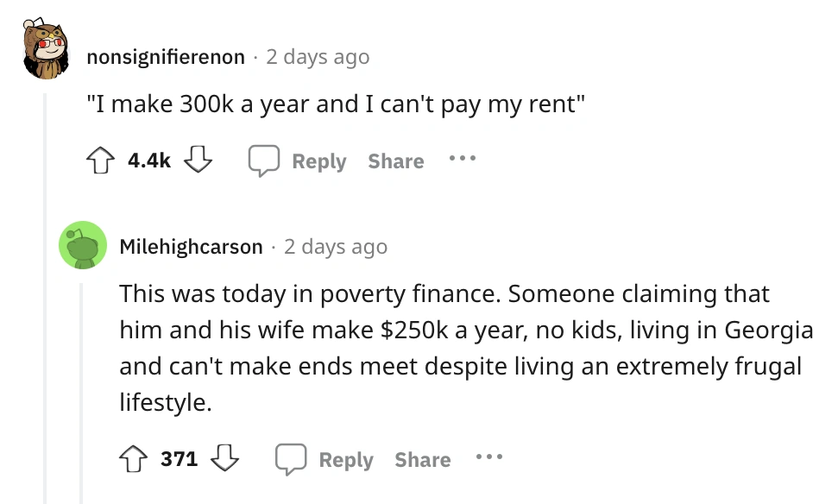Open timestamp permalink of Milehighcarson's comment
Image resolution: width=838 pixels, height=504 pixels.
[x=336, y=247]
